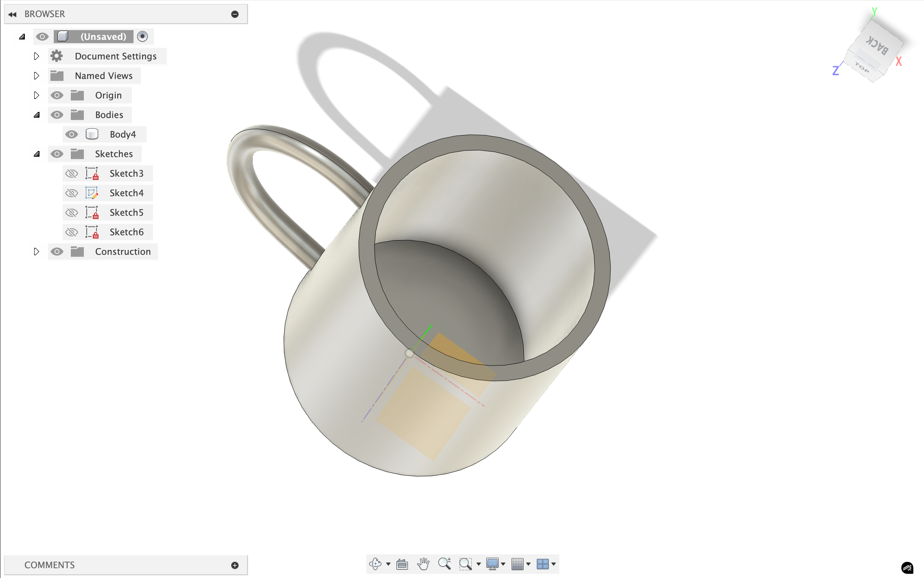924x578 pixels.
Task: Click the minus button on the Browser header
Action: point(234,13)
